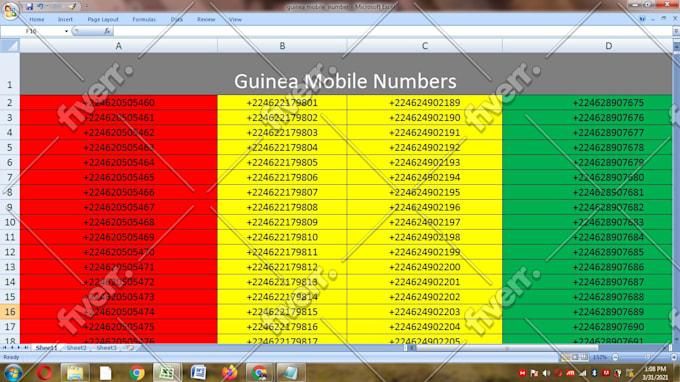Open the Windows Start menu
The height and width of the screenshot is (382, 680).
pos(13,373)
